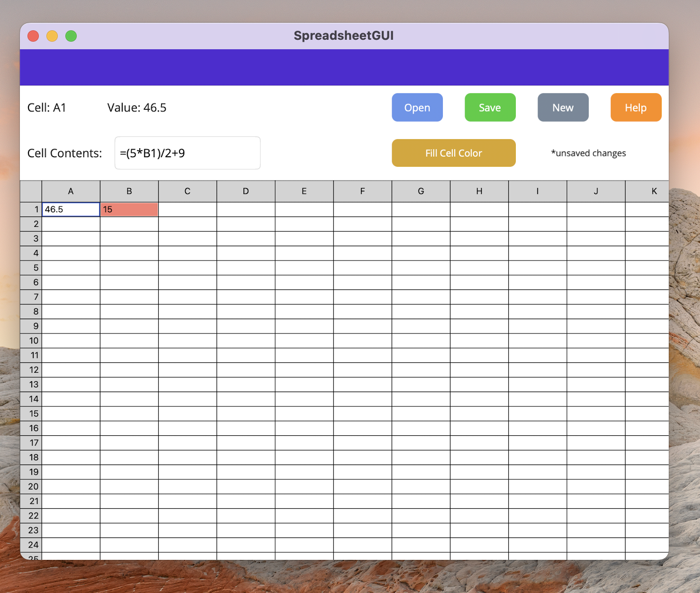
Task: Click column header C
Action: [x=188, y=191]
